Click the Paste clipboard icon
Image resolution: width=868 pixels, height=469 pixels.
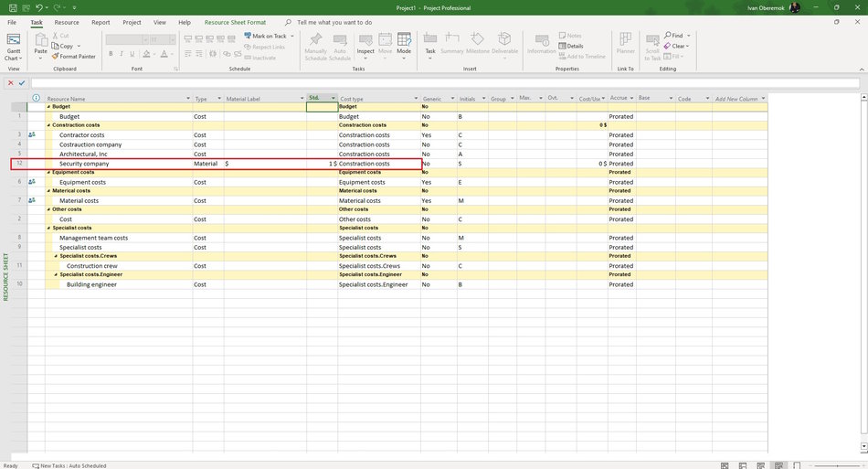pos(41,39)
